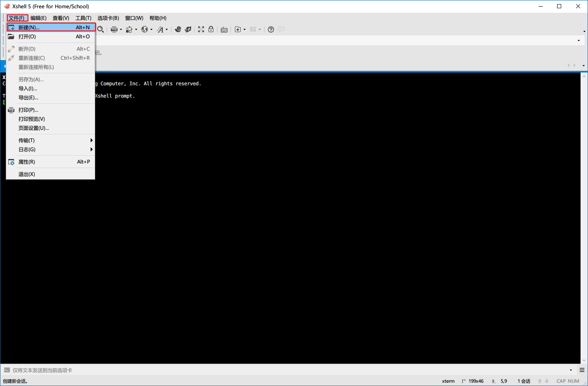The width and height of the screenshot is (588, 386).
Task: Click the help question mark icon
Action: coord(271,29)
